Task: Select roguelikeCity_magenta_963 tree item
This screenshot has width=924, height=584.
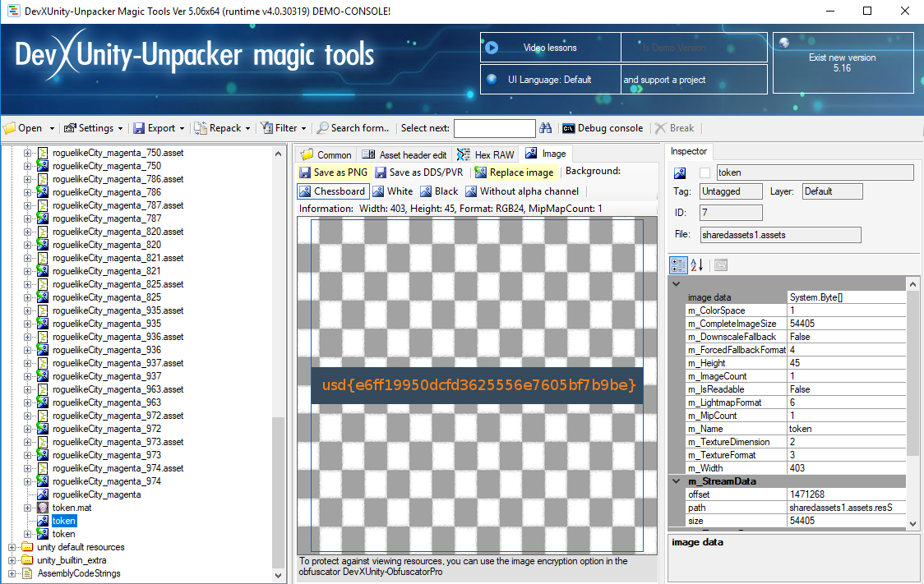Action: (x=107, y=402)
